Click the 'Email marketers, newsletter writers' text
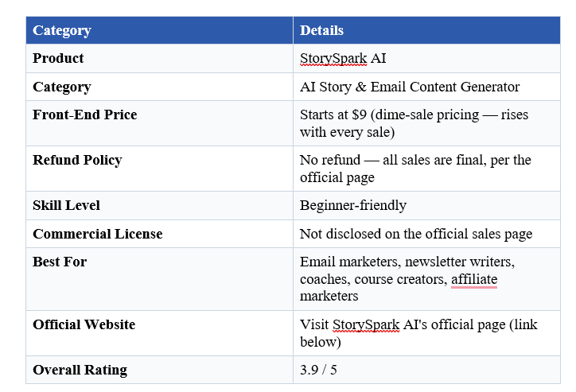The height and width of the screenshot is (392, 576). pos(407,262)
